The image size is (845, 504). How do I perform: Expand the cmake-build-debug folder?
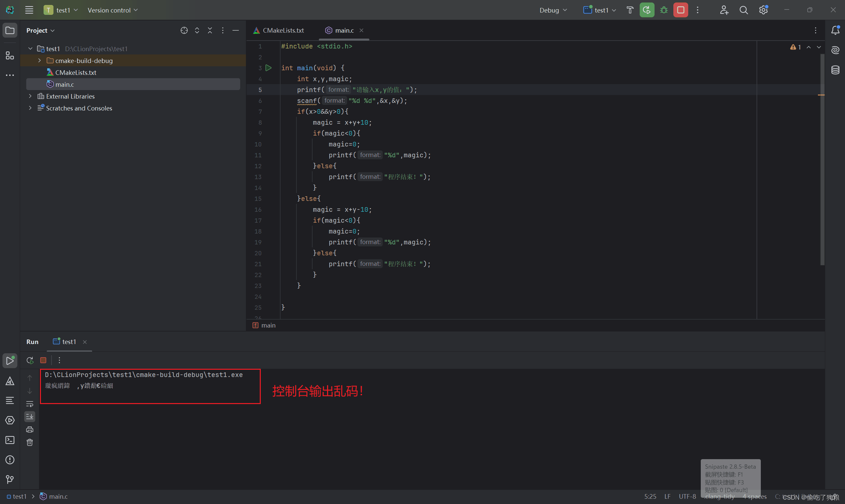39,60
